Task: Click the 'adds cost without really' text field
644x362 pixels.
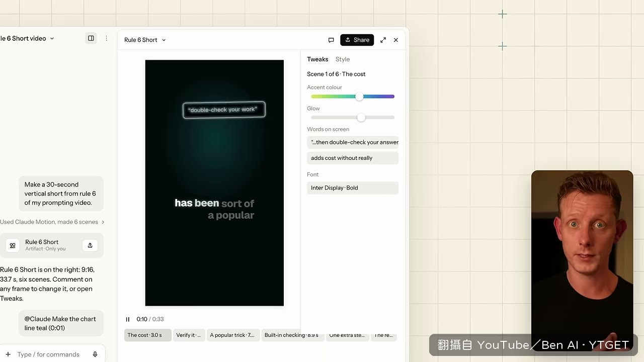Action: pyautogui.click(x=353, y=158)
